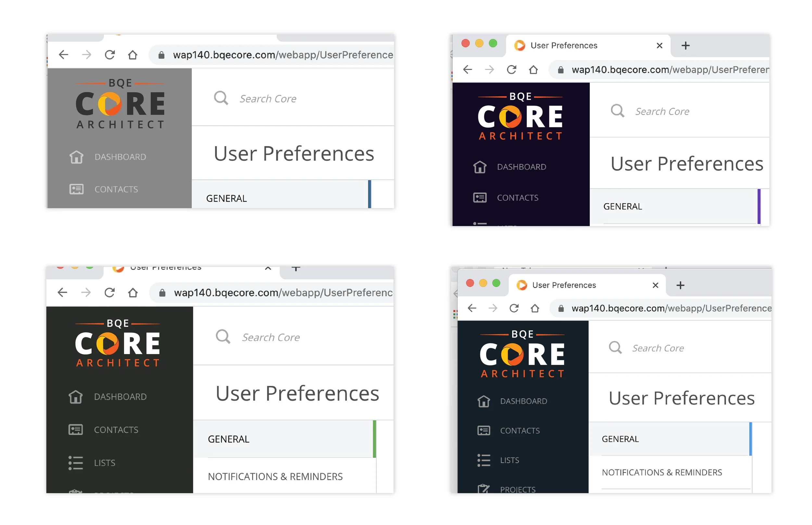
Task: Select General tab with green accent
Action: (x=285, y=439)
